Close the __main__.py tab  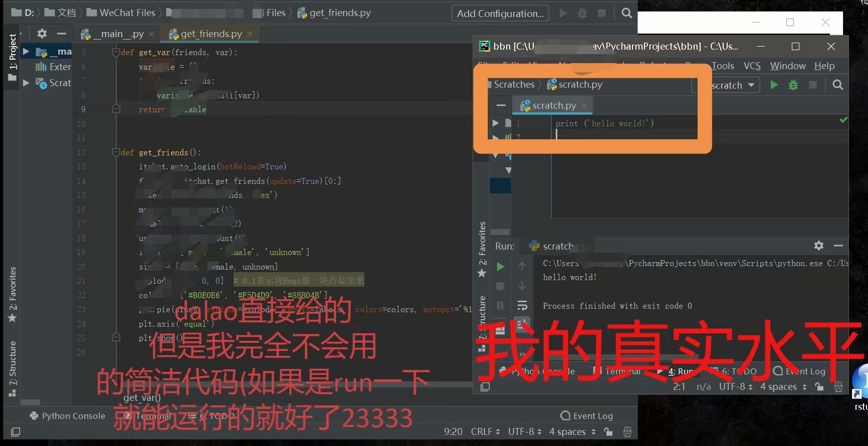coord(151,34)
